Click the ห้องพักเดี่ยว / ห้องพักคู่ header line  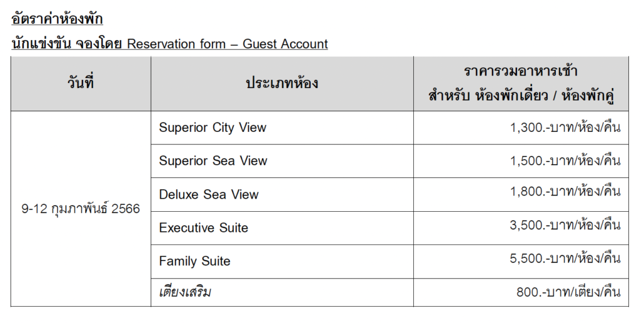tap(520, 96)
